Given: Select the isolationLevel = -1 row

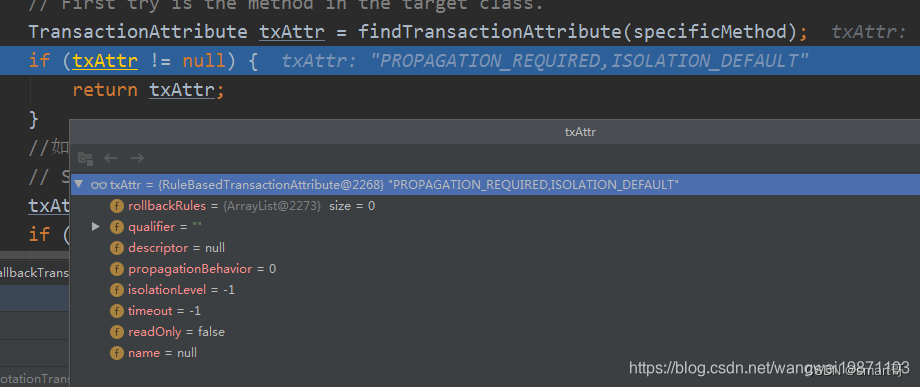Looking at the screenshot, I should 495,290.
